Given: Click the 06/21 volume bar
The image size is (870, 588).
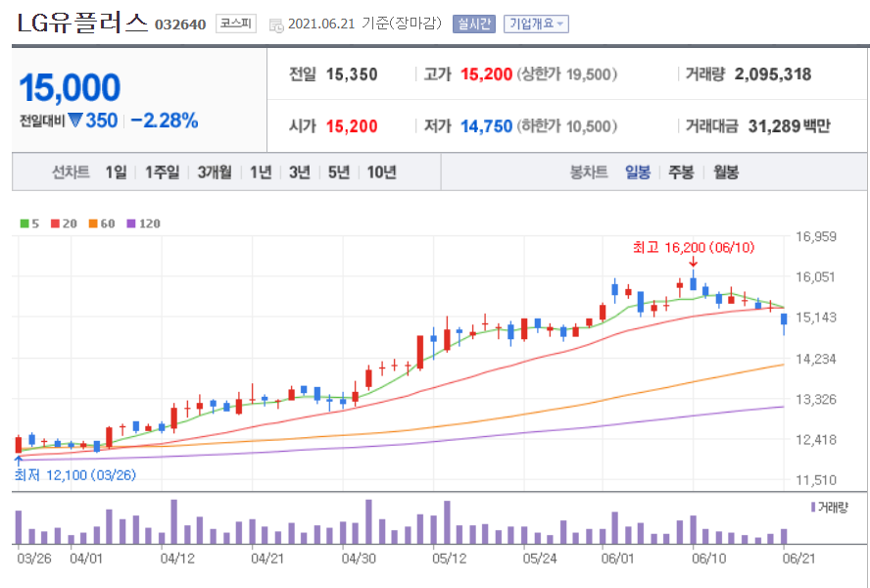Looking at the screenshot, I should (x=784, y=536).
